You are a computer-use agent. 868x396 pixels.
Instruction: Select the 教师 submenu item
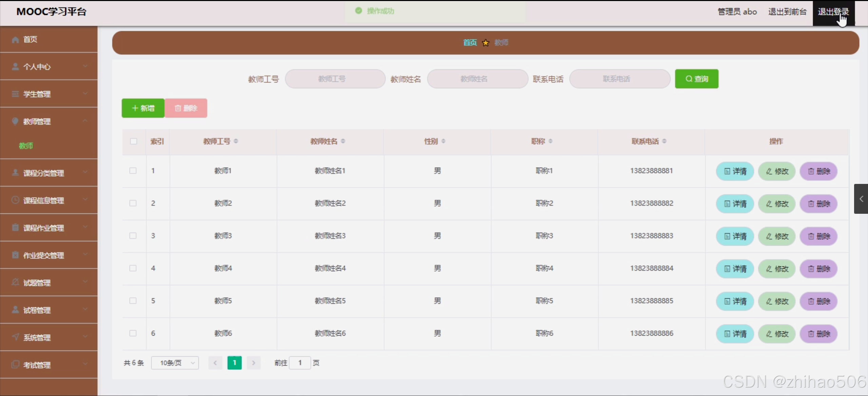coord(26,146)
